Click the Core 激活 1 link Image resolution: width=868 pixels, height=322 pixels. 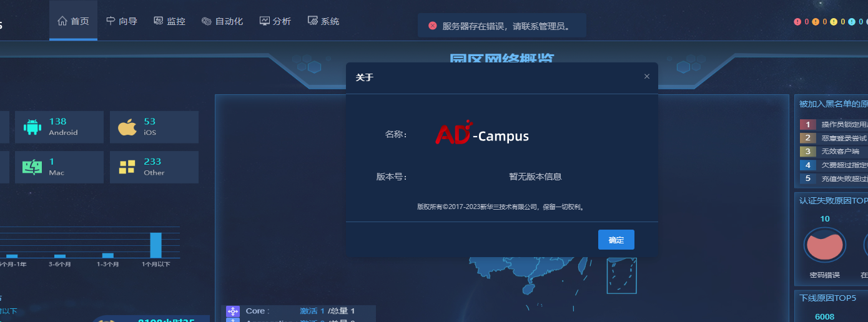pyautogui.click(x=312, y=311)
